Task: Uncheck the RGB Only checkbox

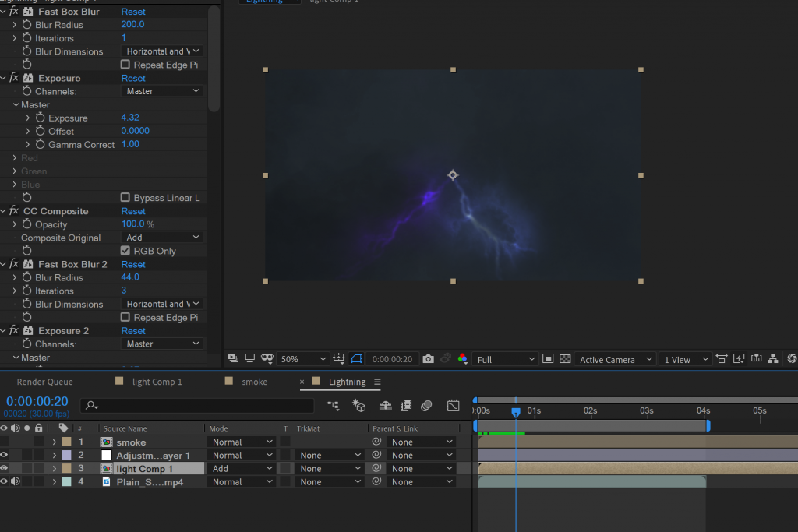Action: [x=125, y=251]
